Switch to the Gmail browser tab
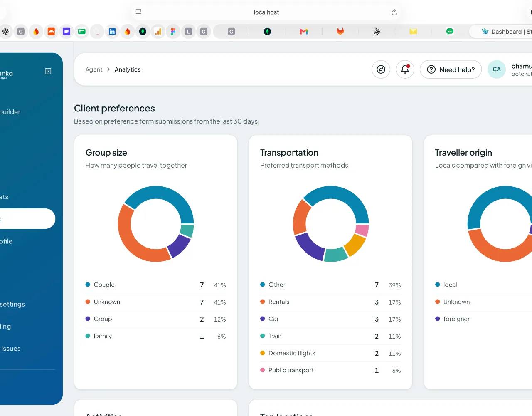 pos(304,31)
